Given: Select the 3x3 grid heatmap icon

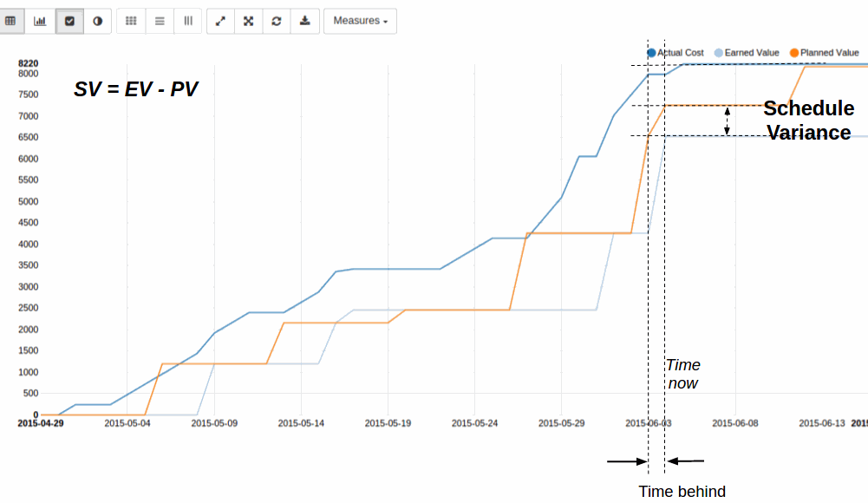Looking at the screenshot, I should [x=131, y=21].
